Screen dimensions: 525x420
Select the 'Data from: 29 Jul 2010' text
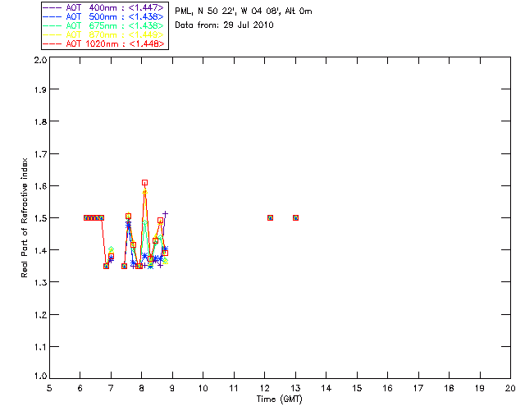click(224, 25)
